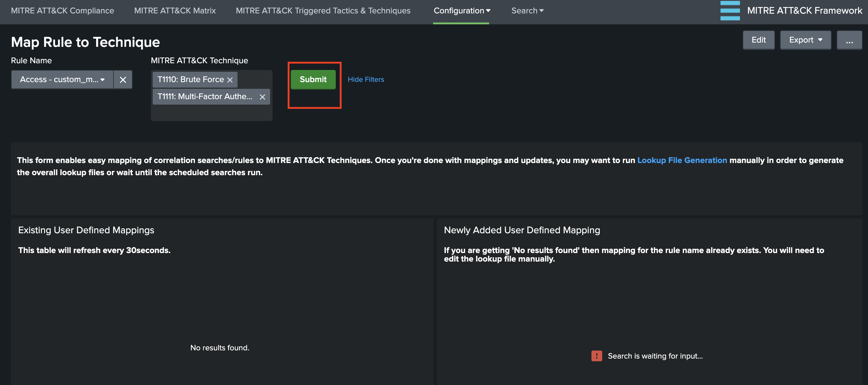
Task: Go to MITRE ATT&CK Compliance tab
Action: pos(62,11)
